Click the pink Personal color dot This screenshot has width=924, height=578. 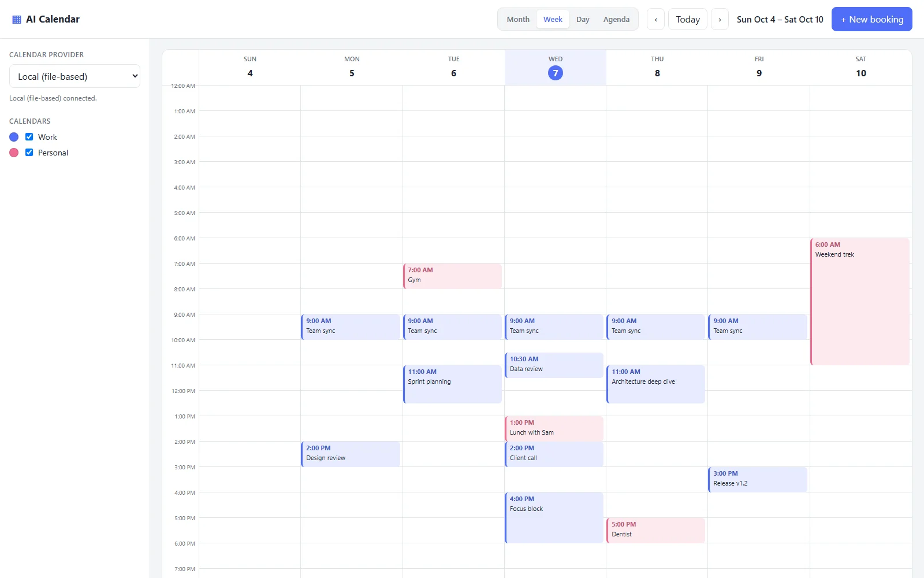14,153
